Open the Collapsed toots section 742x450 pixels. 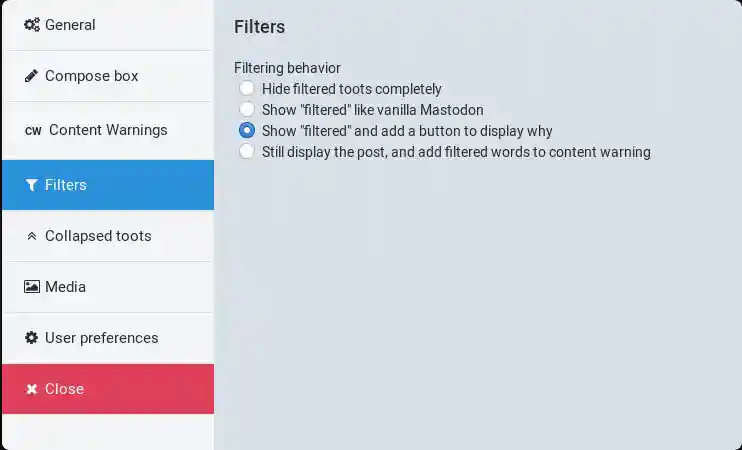(98, 236)
